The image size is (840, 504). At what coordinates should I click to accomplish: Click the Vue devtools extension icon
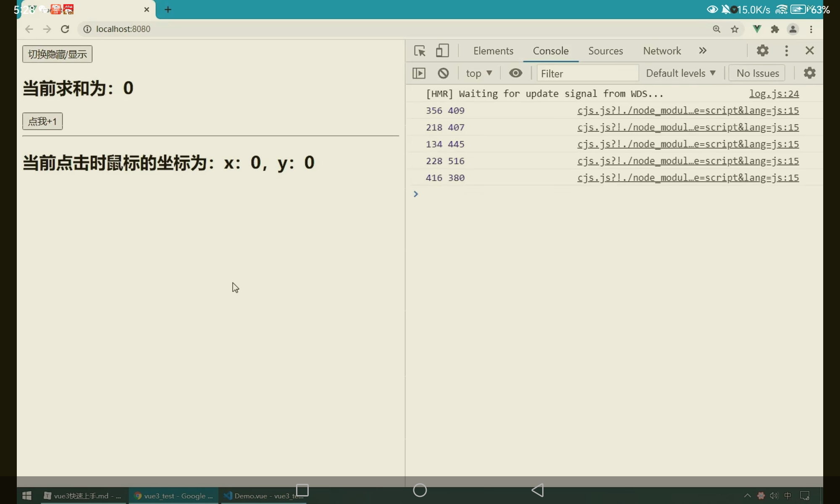pos(757,29)
